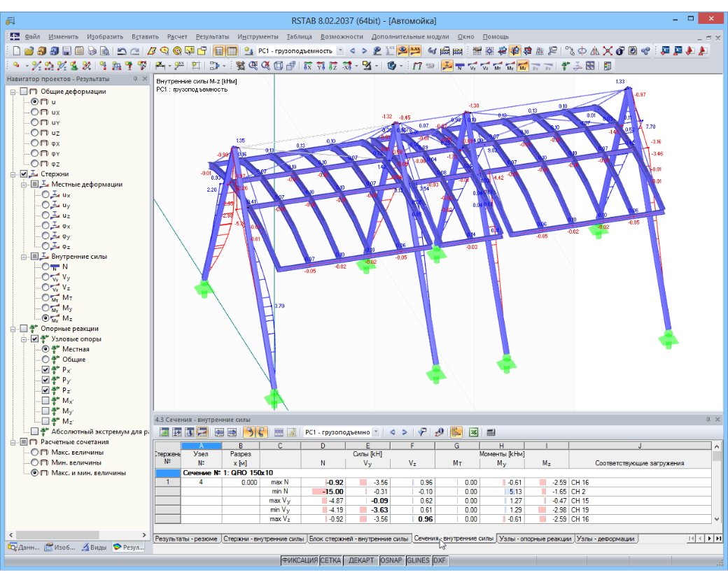The height and width of the screenshot is (582, 728).
Task: Collapse the Опорные реакции tree node
Action: tap(13, 329)
